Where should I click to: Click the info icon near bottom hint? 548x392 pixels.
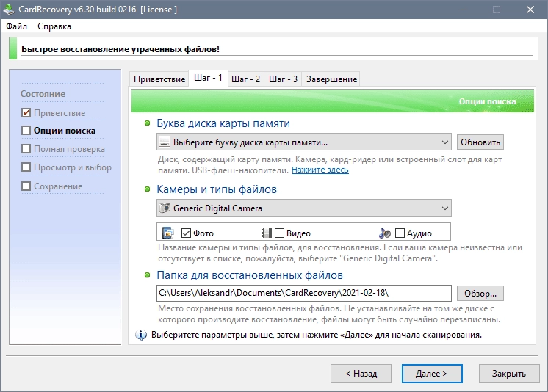point(141,335)
